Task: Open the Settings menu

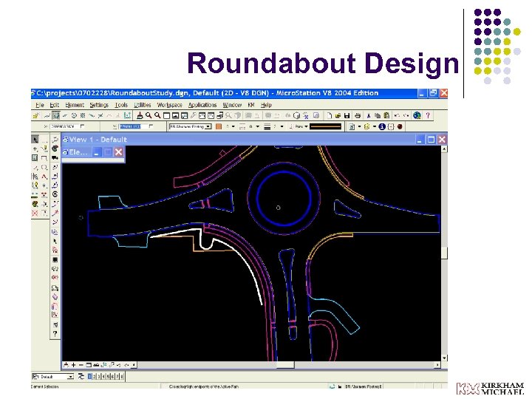Action: [99, 105]
